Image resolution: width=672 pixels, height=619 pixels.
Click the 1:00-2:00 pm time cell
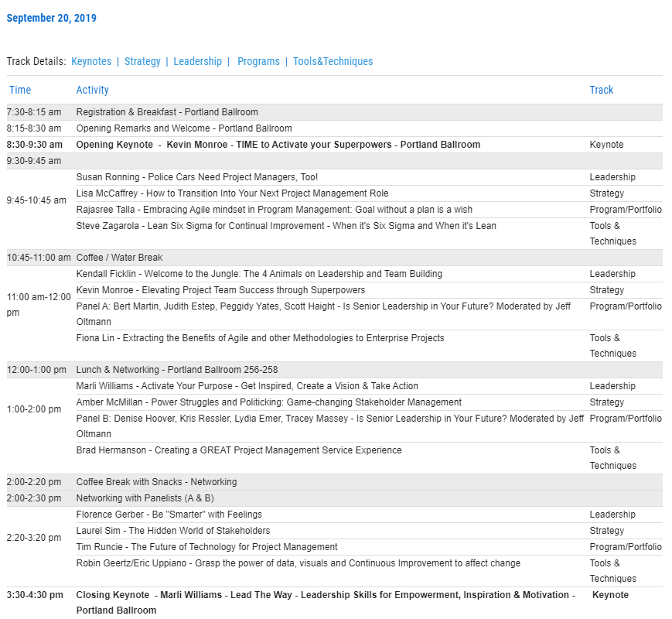coord(34,409)
